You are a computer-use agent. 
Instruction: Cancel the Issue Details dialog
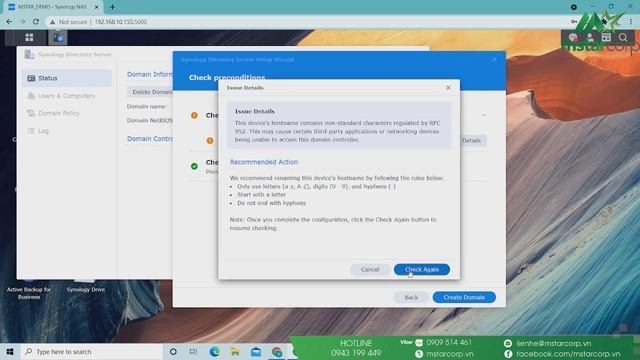(x=370, y=269)
